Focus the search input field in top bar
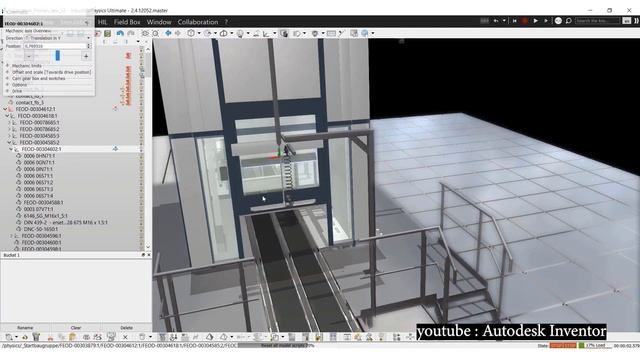The width and height of the screenshot is (640, 360). (x=597, y=21)
